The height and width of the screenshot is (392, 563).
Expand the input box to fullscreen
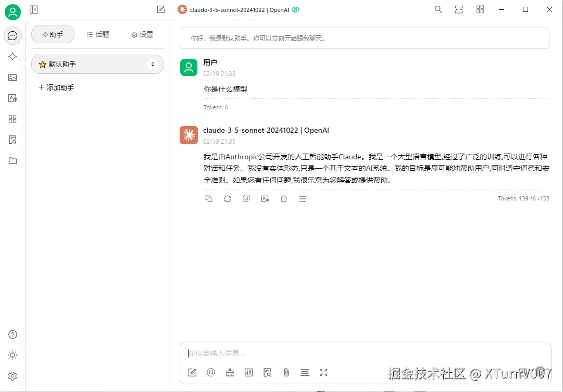coord(323,372)
